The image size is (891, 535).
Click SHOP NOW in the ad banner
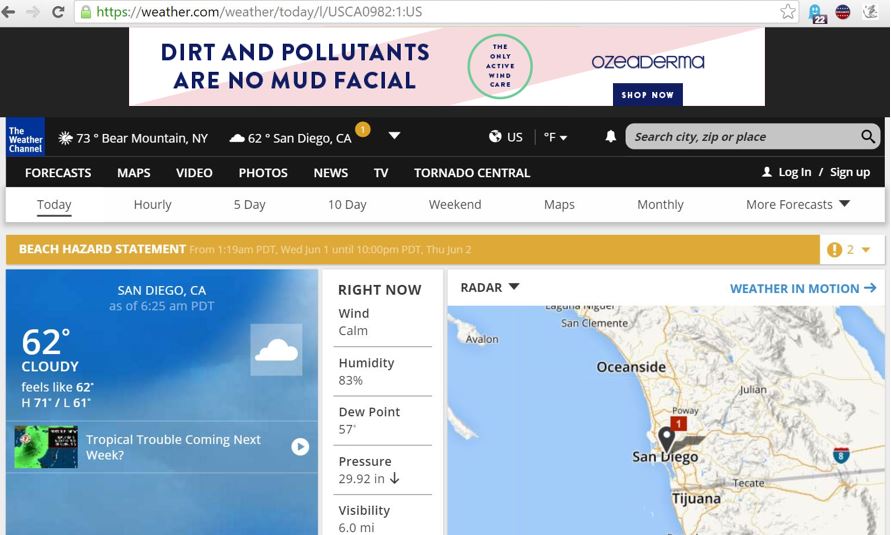tap(648, 95)
